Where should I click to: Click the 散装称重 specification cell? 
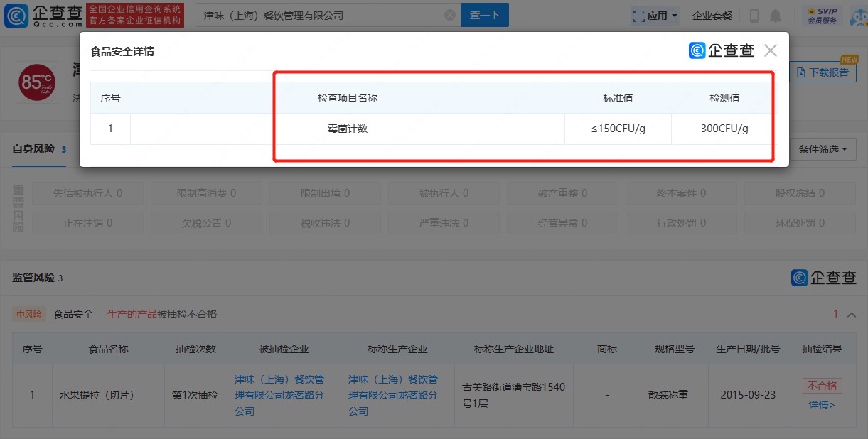[x=675, y=395]
